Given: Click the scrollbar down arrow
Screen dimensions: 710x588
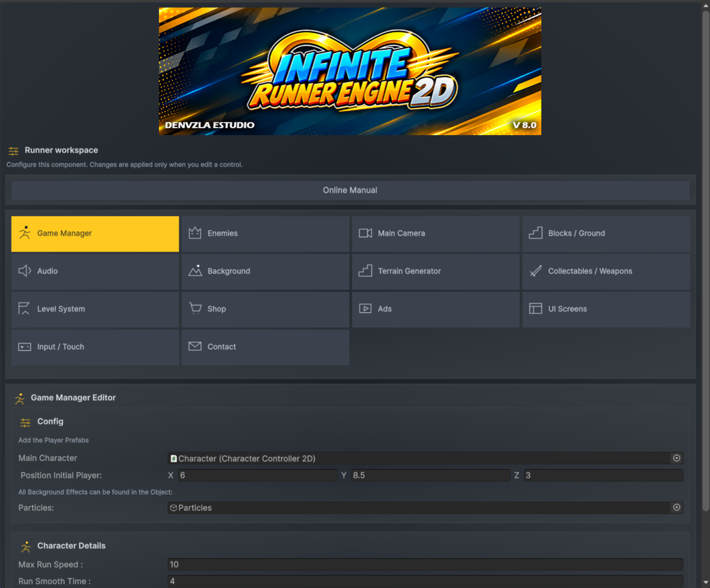Looking at the screenshot, I should point(706,583).
